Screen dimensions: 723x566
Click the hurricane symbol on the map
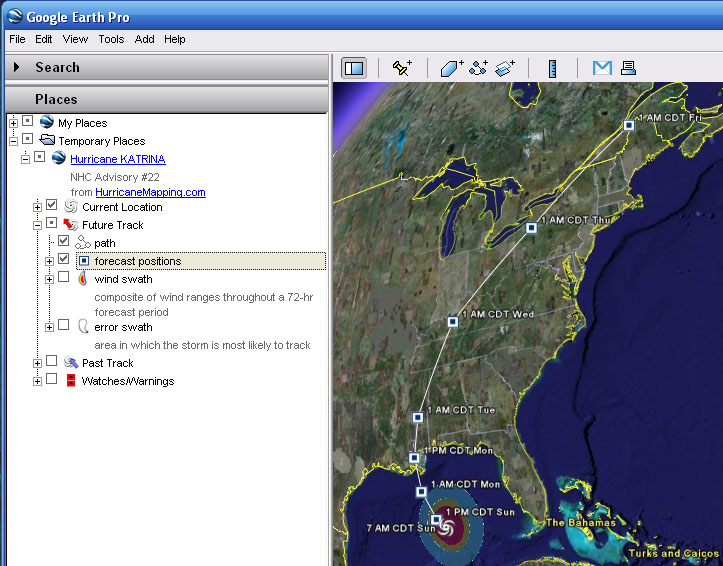[446, 528]
